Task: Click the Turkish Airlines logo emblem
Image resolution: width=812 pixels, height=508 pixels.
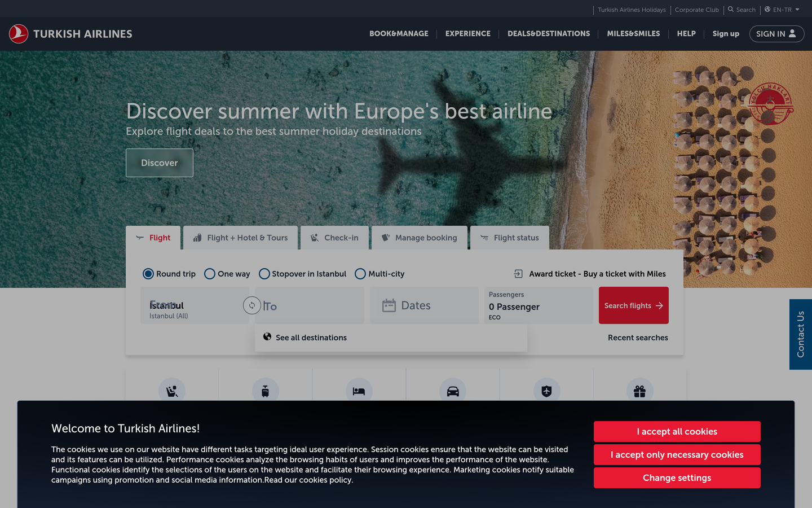Action: 19,34
